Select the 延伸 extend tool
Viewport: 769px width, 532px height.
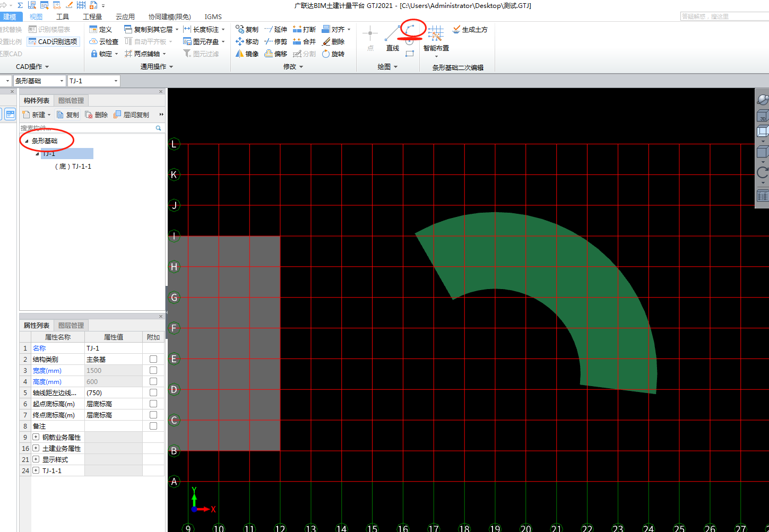point(276,29)
